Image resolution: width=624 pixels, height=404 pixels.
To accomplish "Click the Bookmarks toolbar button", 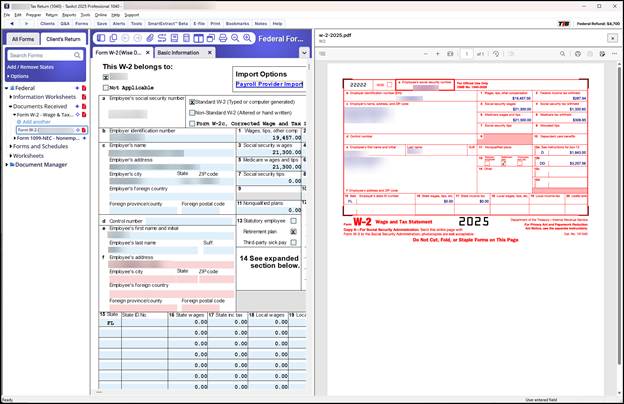I will [x=237, y=23].
